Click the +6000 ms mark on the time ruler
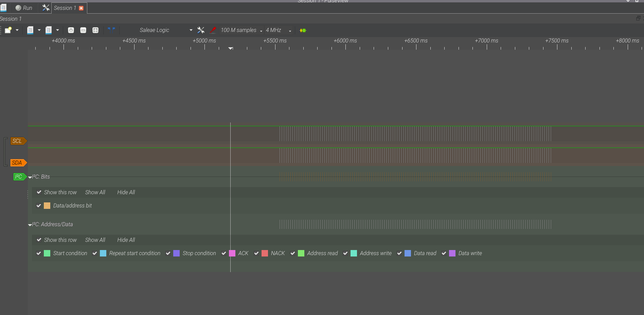 (345, 40)
